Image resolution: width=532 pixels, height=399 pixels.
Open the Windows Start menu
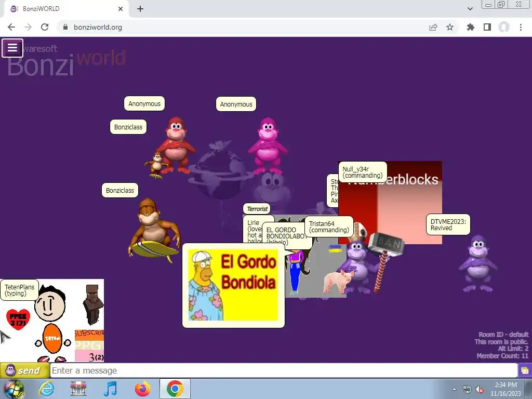(x=14, y=389)
